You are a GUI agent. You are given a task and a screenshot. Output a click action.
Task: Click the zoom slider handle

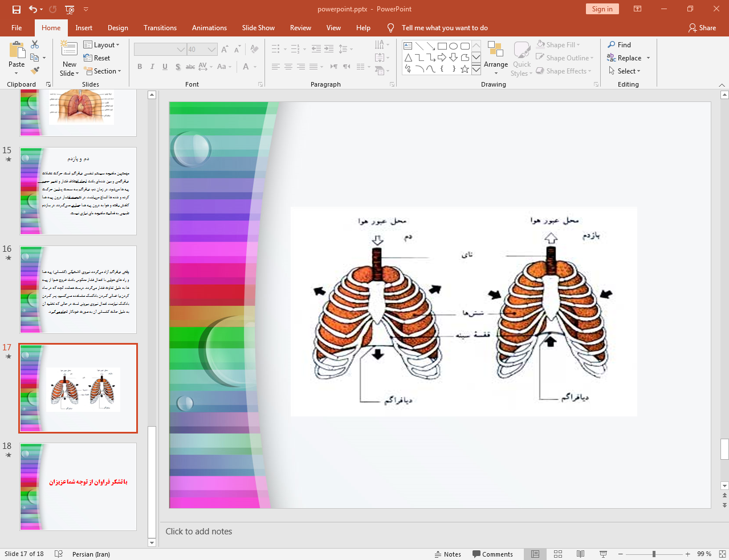click(x=654, y=554)
